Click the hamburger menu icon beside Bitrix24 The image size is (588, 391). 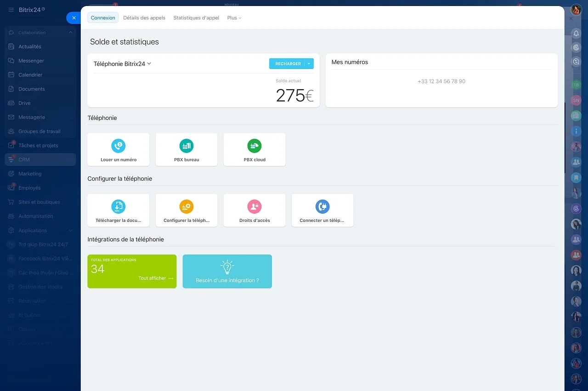click(11, 10)
